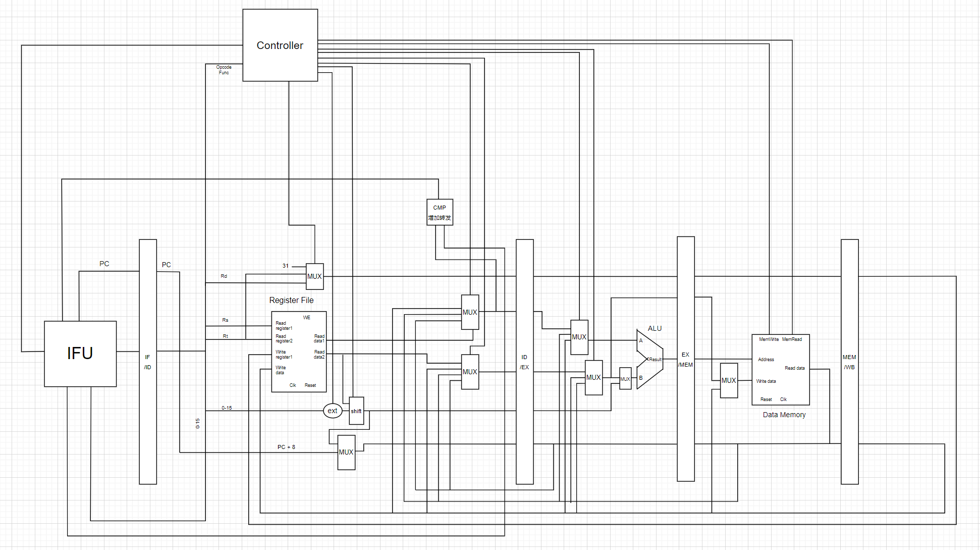Select the 'Write register1' port
The width and height of the screenshot is (980, 550).
pos(284,355)
